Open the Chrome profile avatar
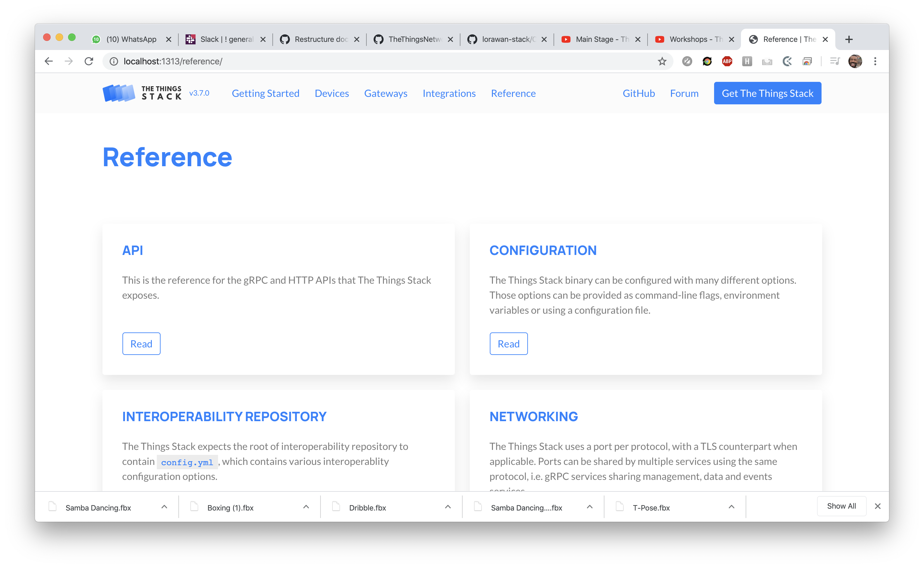The width and height of the screenshot is (924, 568). 855,61
